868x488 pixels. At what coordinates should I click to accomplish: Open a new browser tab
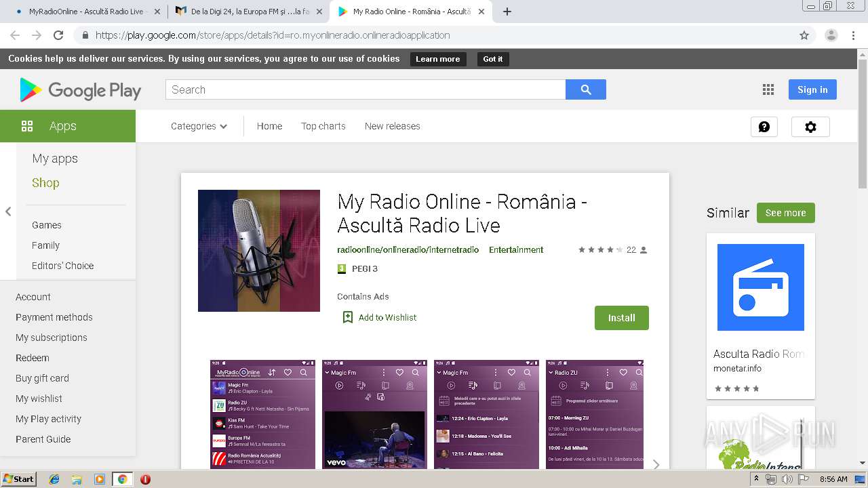coord(507,12)
